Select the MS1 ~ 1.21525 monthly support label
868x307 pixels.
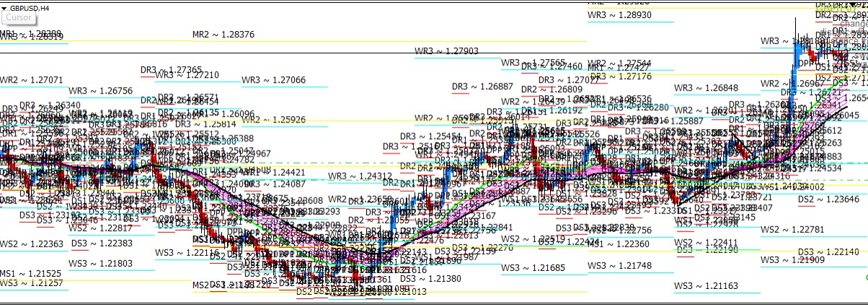pos(31,274)
